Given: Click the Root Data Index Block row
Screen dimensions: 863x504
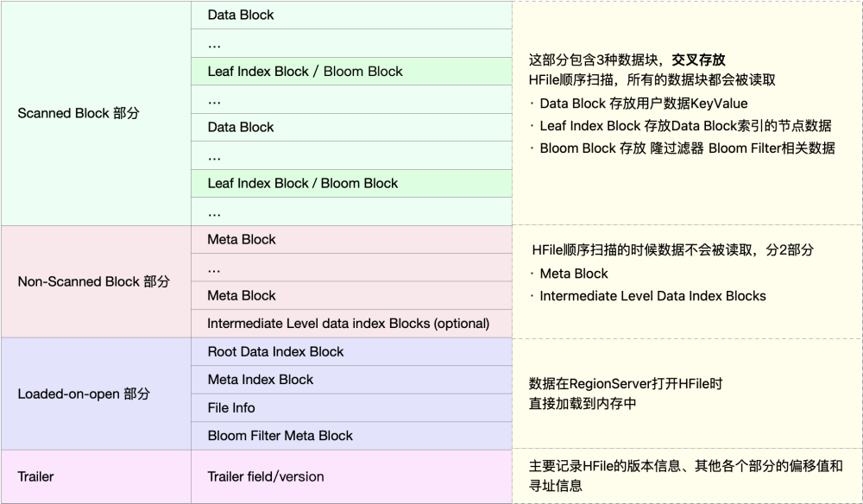Looking at the screenshot, I should (275, 351).
